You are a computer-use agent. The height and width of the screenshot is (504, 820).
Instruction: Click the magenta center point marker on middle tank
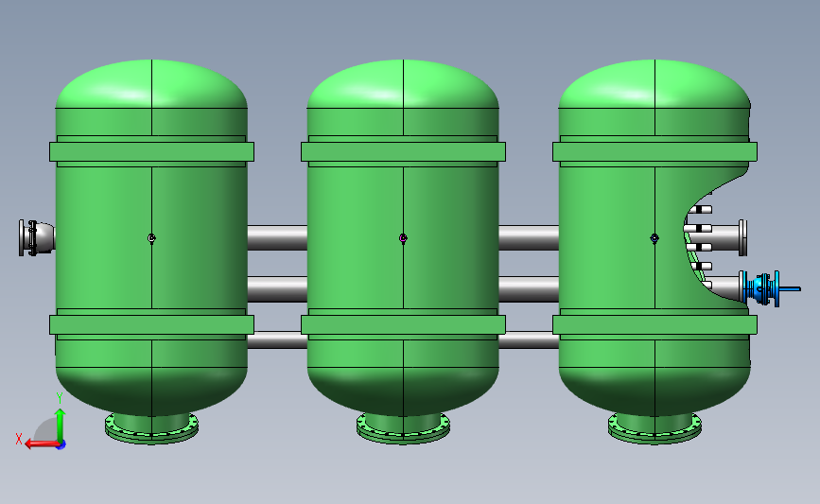(x=403, y=238)
